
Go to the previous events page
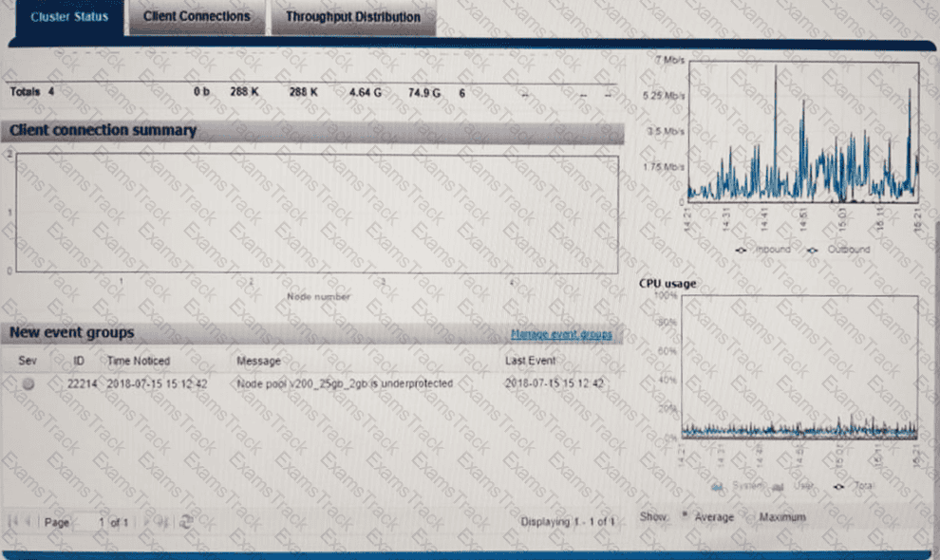point(28,521)
